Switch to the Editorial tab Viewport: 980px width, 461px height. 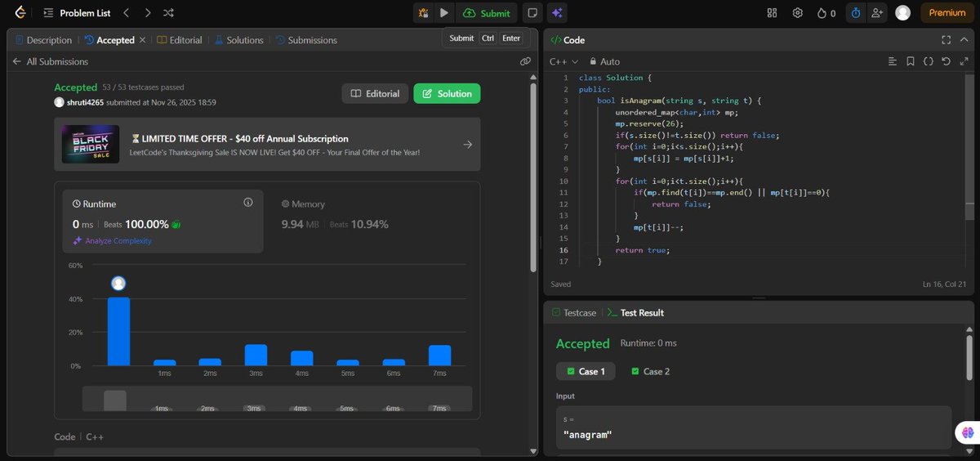point(180,40)
